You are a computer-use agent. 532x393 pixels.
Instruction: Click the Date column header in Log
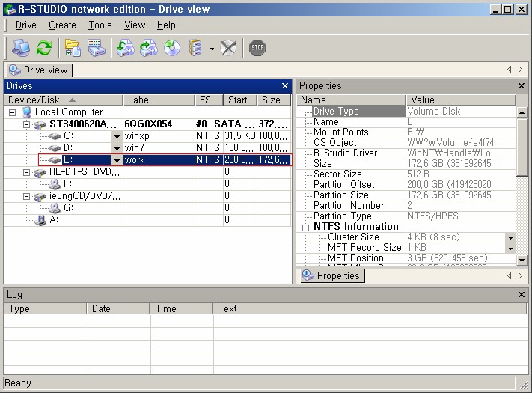tap(118, 308)
